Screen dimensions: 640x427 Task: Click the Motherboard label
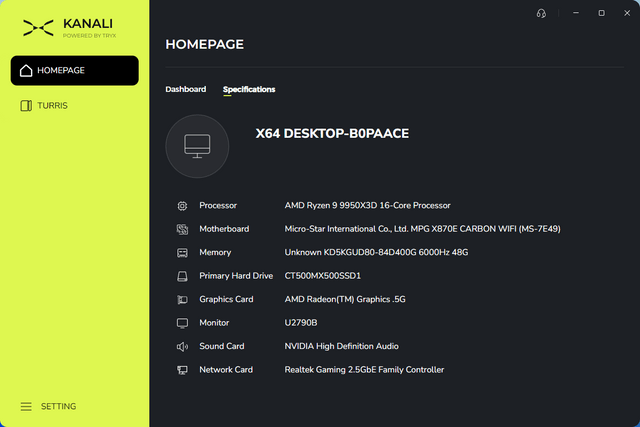coord(224,229)
